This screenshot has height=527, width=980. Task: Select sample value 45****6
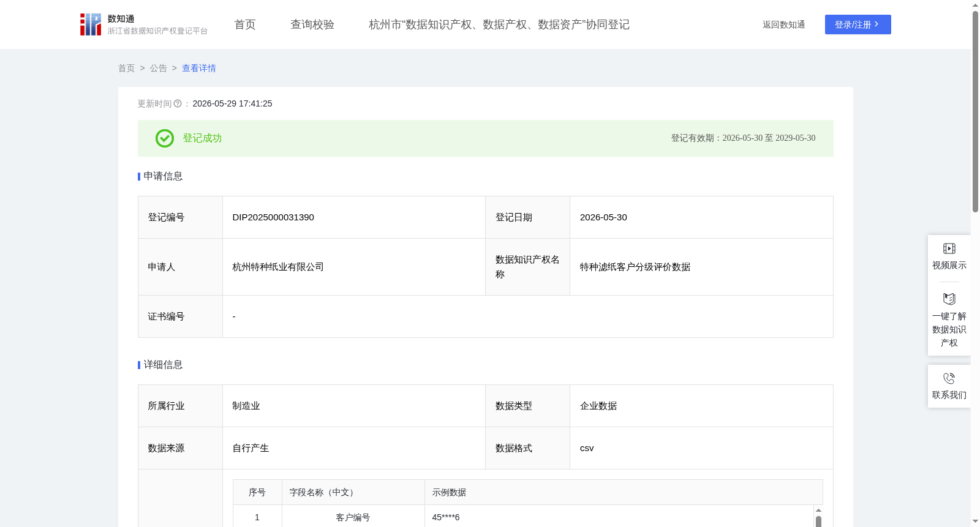(446, 517)
